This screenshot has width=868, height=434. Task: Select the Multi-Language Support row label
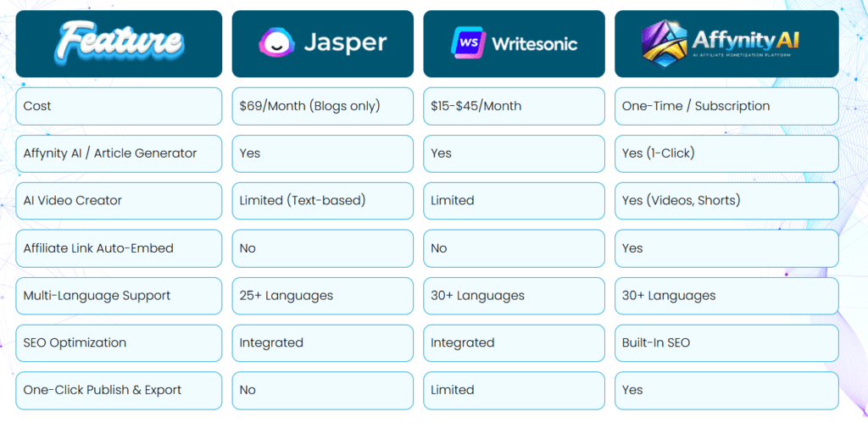[119, 296]
